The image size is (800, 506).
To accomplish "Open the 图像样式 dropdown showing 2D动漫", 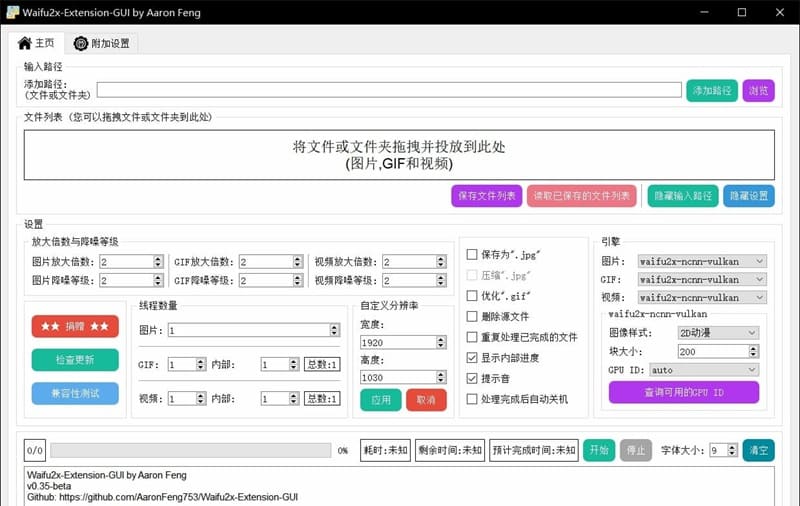I will (x=718, y=333).
